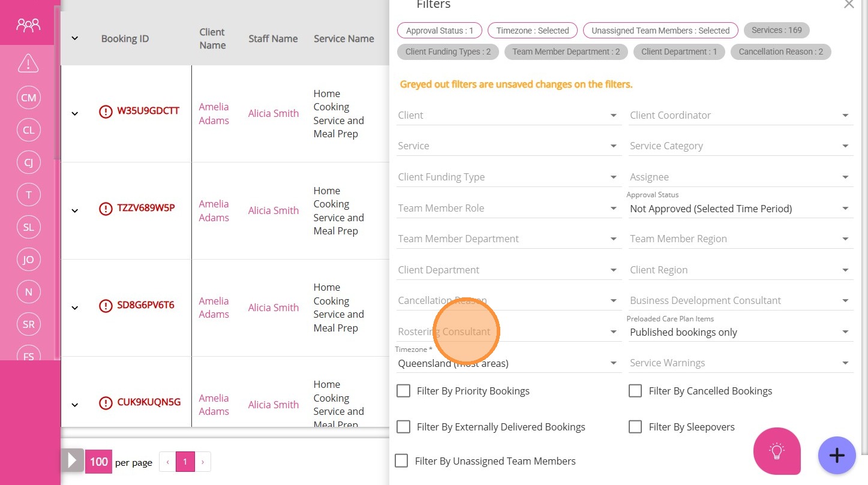Select the SL avatar in sidebar

28,227
